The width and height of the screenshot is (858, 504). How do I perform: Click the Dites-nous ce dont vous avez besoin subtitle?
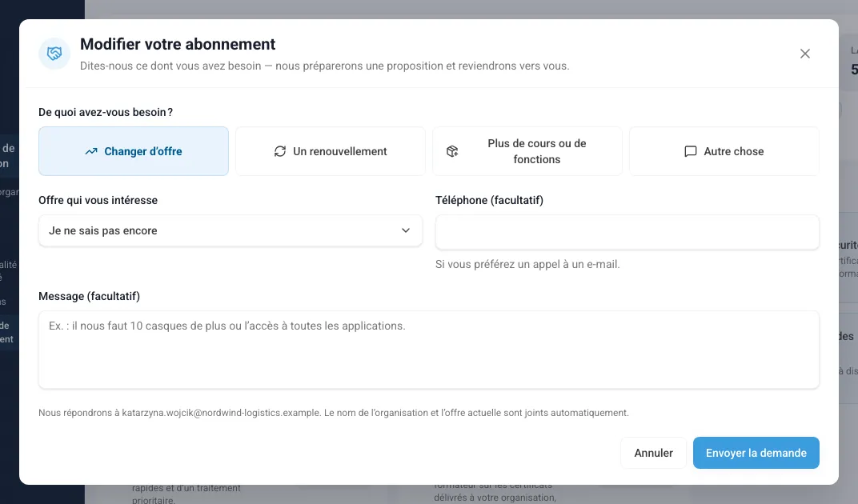[x=324, y=66]
